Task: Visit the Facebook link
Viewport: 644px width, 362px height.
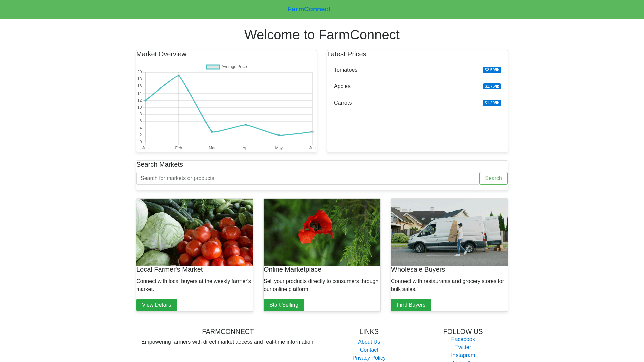Action: [463, 339]
